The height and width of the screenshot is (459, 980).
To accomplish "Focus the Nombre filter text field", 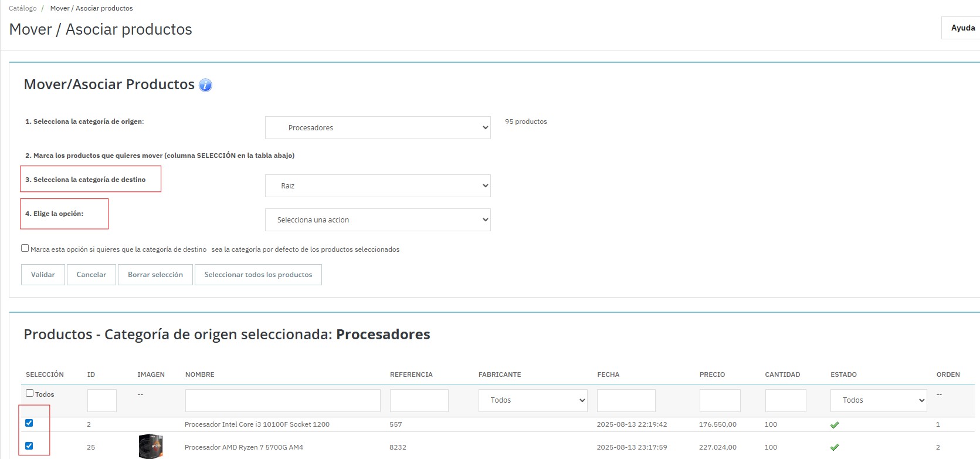I will (x=283, y=400).
